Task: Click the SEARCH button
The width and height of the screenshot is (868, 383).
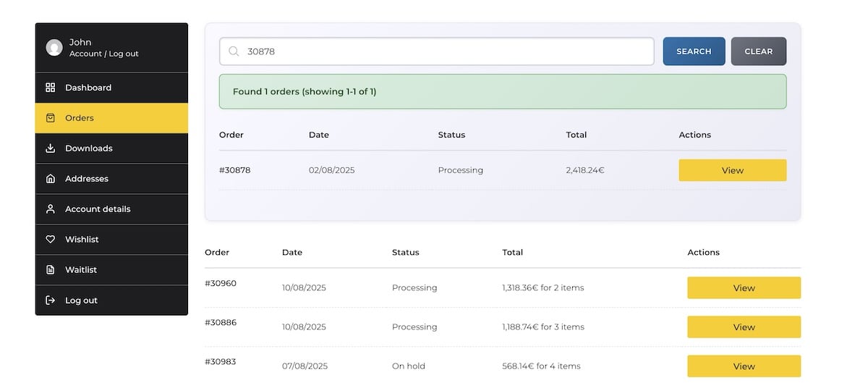Action: pos(694,51)
